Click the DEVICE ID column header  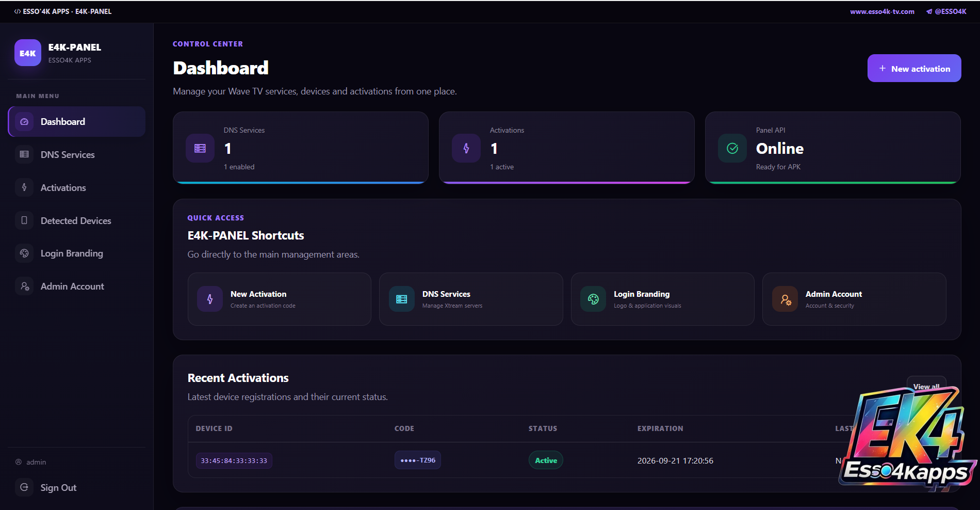pyautogui.click(x=214, y=428)
